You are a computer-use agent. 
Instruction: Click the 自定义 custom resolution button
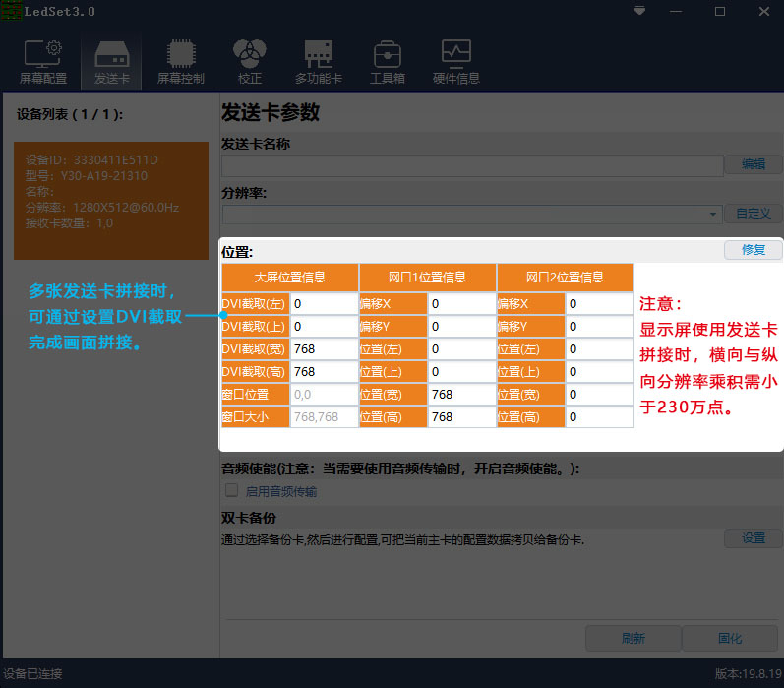click(x=753, y=214)
